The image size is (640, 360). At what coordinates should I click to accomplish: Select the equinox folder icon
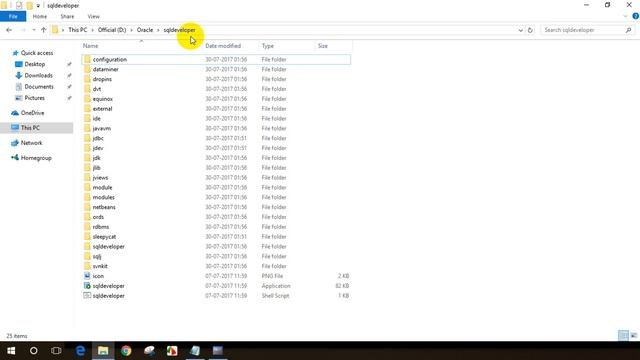(87, 99)
